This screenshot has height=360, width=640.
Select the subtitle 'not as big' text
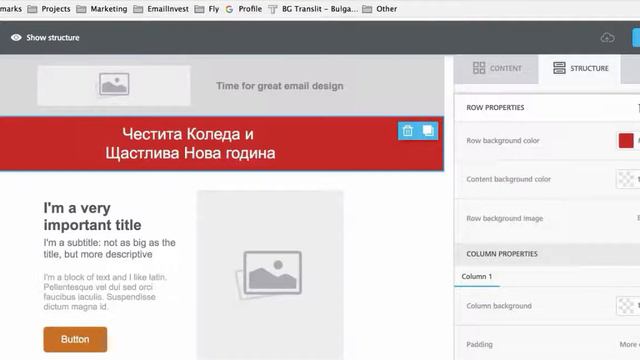click(109, 248)
